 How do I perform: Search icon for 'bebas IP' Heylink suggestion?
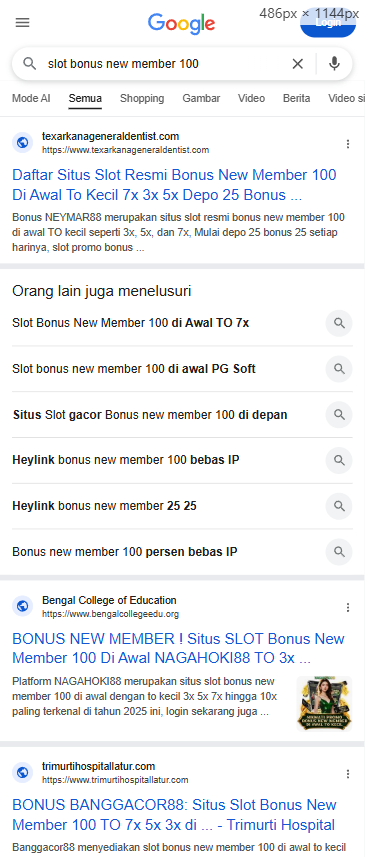point(339,460)
